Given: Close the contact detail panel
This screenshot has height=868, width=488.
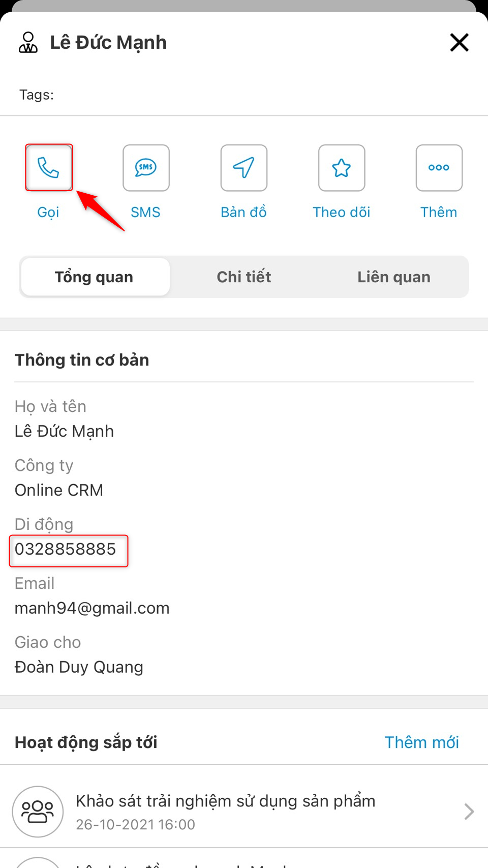Looking at the screenshot, I should coord(459,42).
